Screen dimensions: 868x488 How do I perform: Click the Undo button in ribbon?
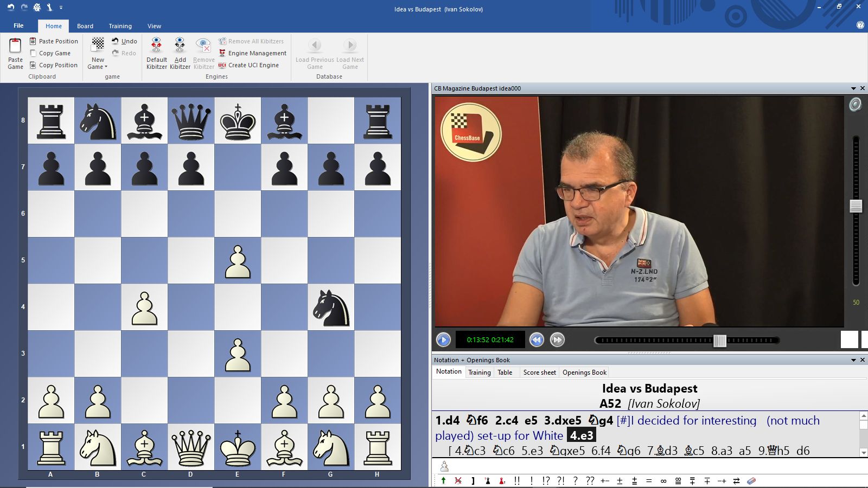tap(125, 41)
